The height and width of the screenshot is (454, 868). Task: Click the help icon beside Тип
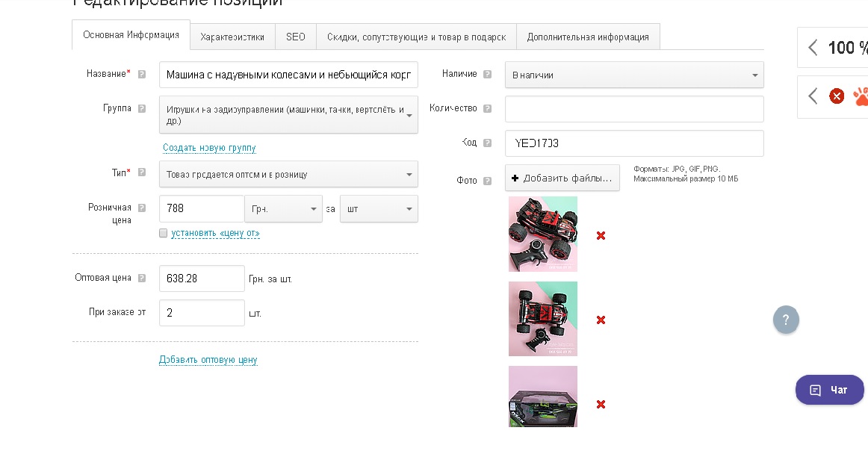[142, 172]
